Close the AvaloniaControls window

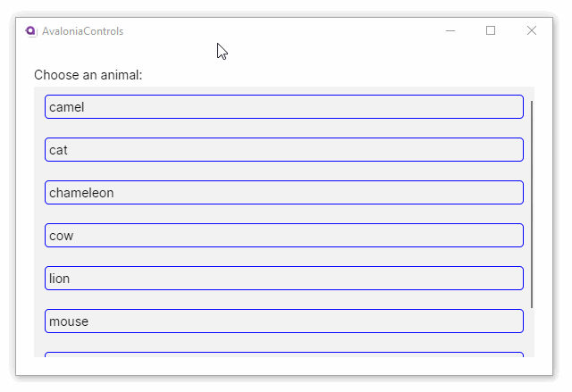click(532, 31)
